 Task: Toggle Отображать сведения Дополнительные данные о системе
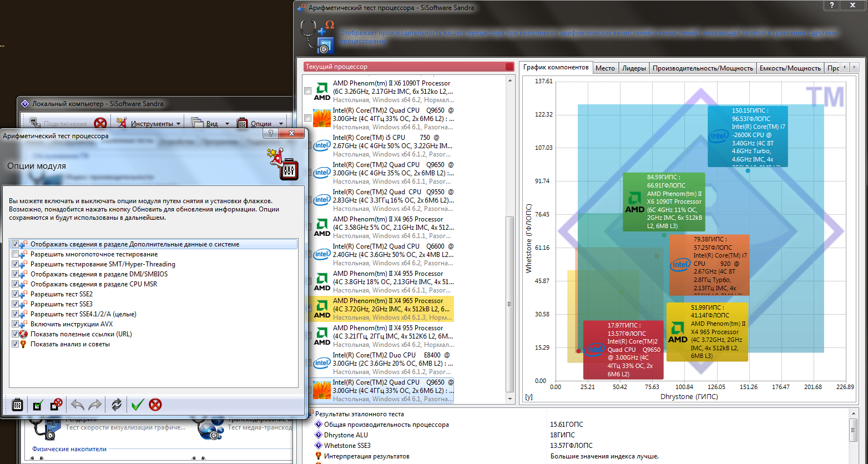coord(15,244)
